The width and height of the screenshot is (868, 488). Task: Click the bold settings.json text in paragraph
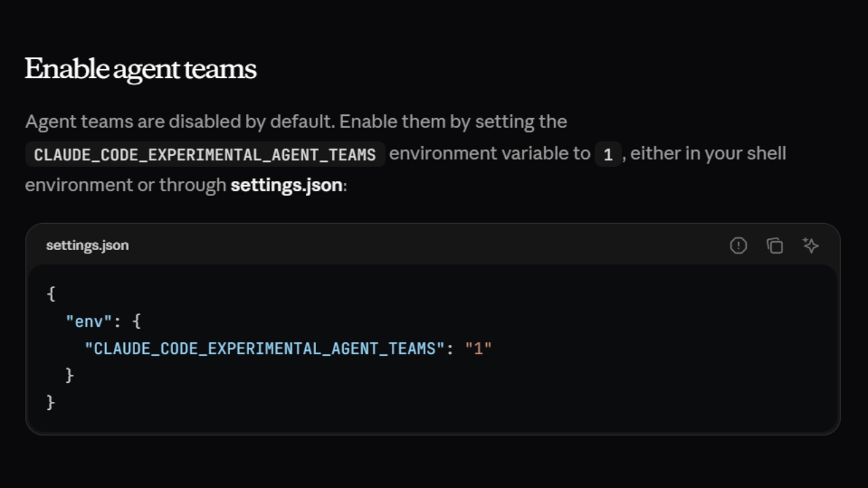[x=286, y=185]
